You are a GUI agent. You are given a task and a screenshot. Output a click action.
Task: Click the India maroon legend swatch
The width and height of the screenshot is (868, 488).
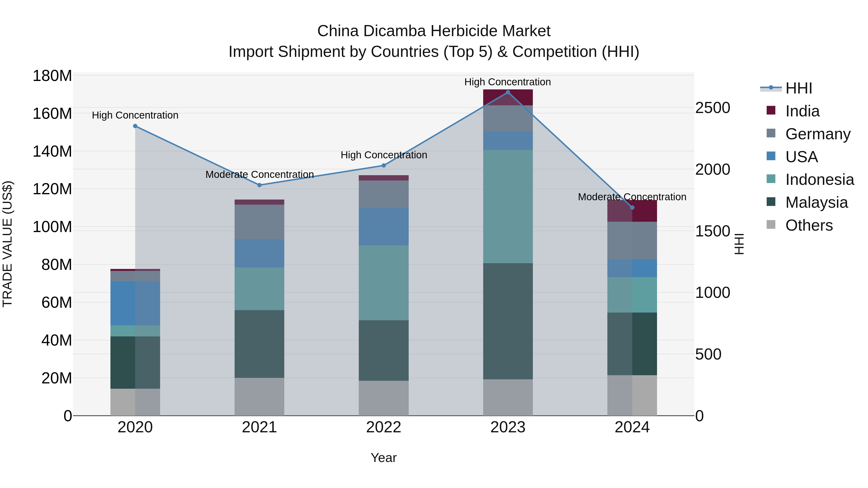coord(771,110)
